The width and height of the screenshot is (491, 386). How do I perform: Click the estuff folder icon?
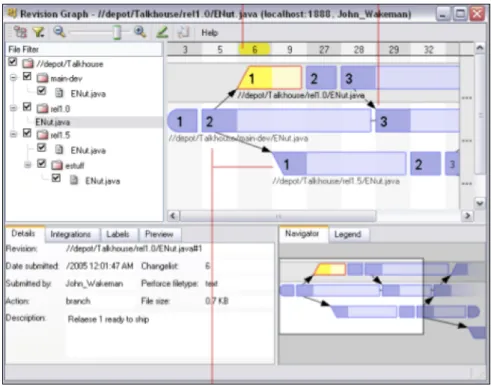[x=57, y=165]
